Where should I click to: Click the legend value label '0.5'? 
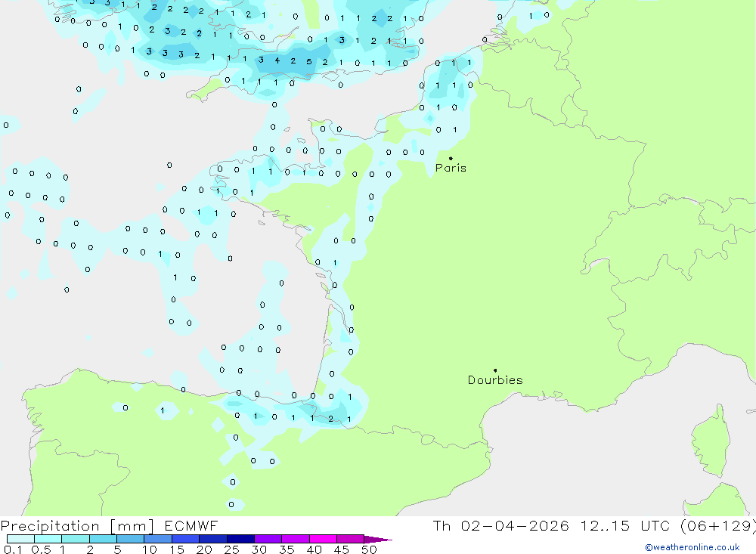tap(41, 549)
